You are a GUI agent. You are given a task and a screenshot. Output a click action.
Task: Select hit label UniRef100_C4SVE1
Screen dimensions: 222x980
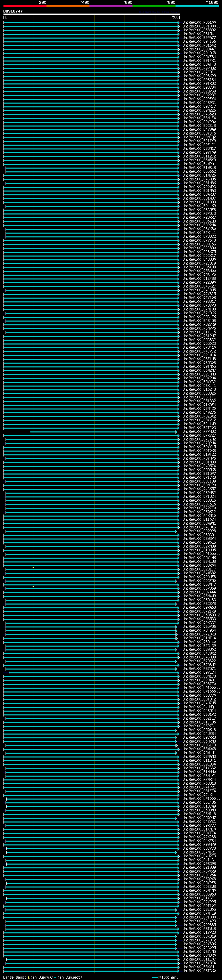click(199, 822)
